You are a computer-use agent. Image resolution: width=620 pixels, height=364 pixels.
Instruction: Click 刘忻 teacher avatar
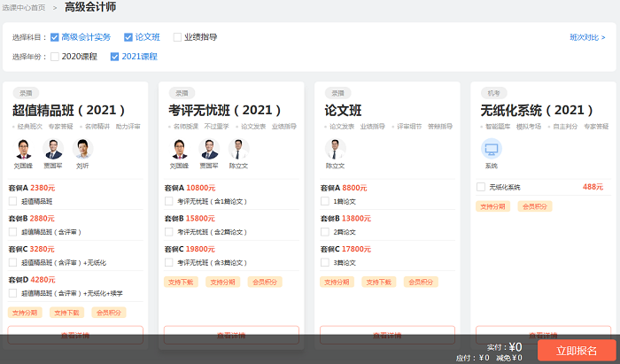(x=82, y=149)
